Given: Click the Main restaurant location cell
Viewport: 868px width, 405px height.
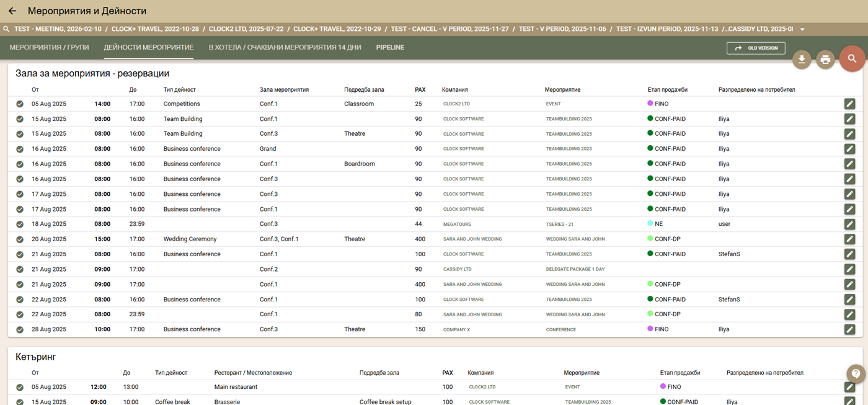Looking at the screenshot, I should 236,387.
